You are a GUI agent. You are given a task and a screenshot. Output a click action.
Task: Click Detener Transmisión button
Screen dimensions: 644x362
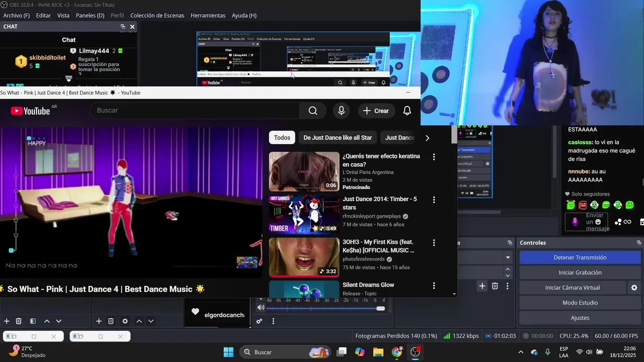click(x=580, y=257)
